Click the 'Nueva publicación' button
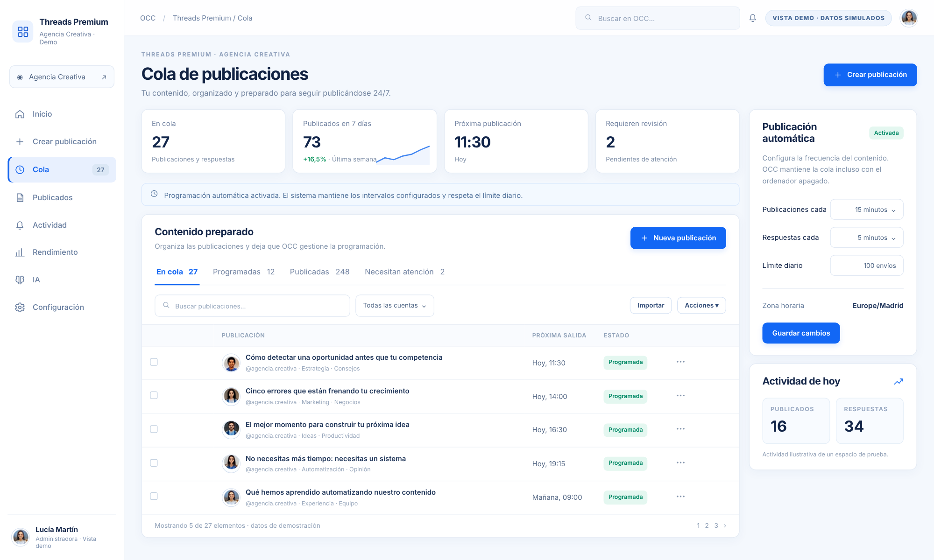Viewport: 934px width, 560px height. click(x=678, y=238)
